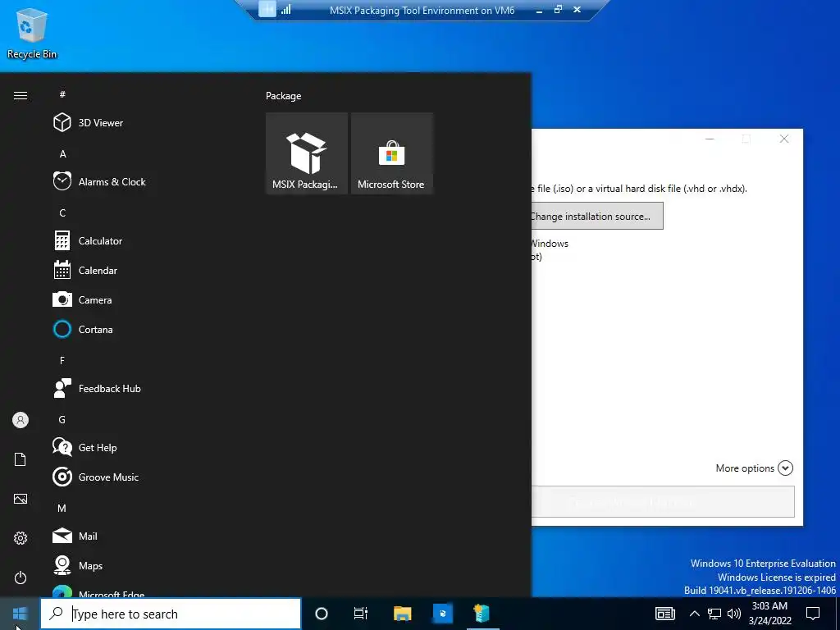Open the clock showing 3:03 AM
840x630 pixels.
pyautogui.click(x=769, y=614)
